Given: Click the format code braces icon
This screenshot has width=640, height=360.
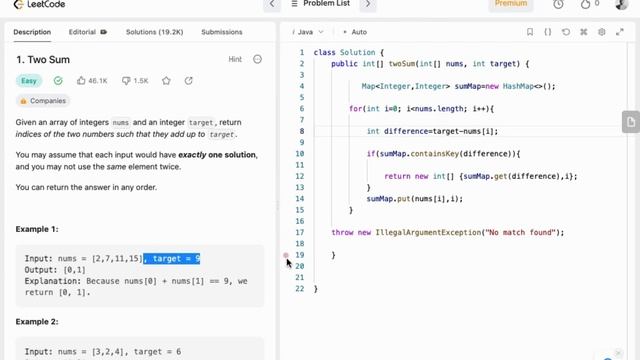Looking at the screenshot, I should click(548, 32).
